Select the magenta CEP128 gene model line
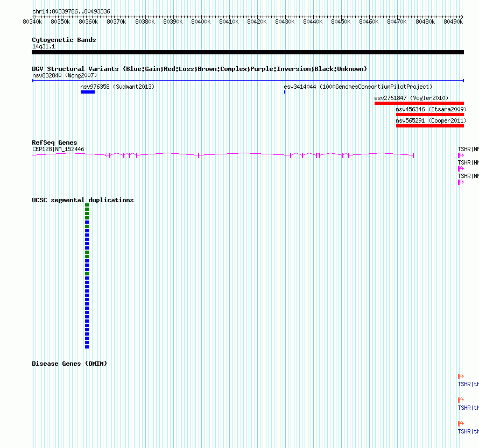 pyautogui.click(x=223, y=155)
